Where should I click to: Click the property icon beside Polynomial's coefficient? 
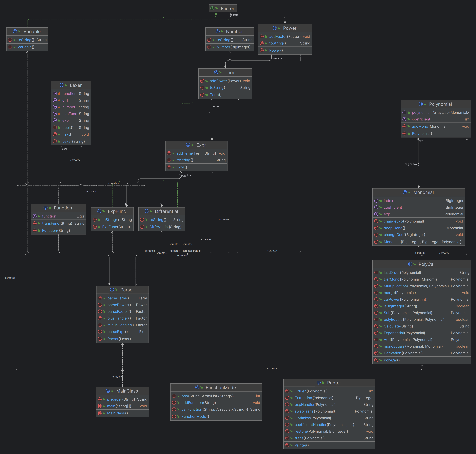pyautogui.click(x=404, y=119)
